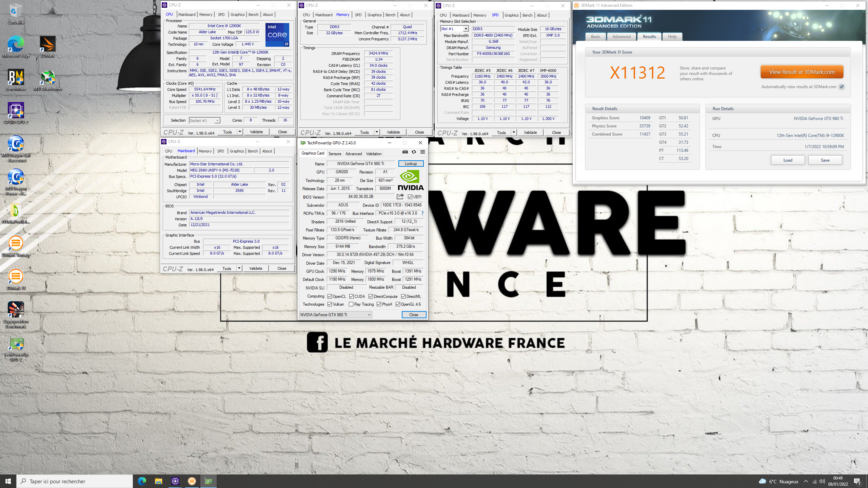The width and height of the screenshot is (868, 488).
Task: Click Bus Interface question mark in GPU-Z
Action: pos(422,213)
